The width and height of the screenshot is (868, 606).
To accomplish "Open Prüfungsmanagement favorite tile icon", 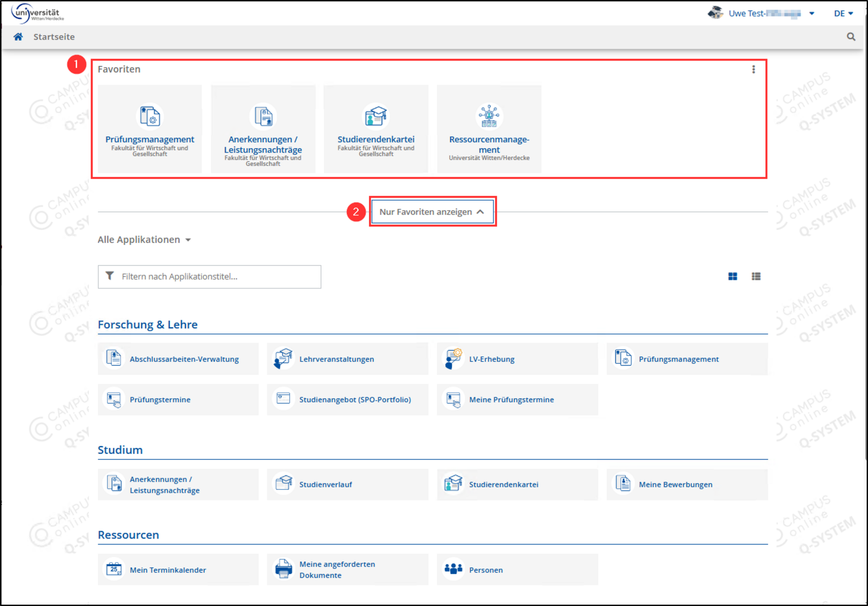I will click(150, 116).
